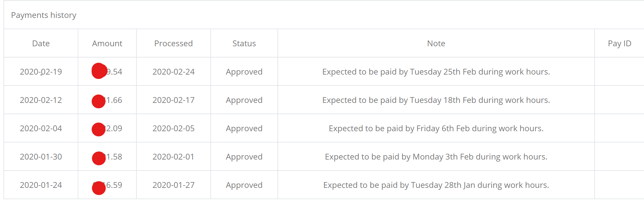Click processed date 2020-02-17
The image size is (644, 200).
[x=173, y=100]
